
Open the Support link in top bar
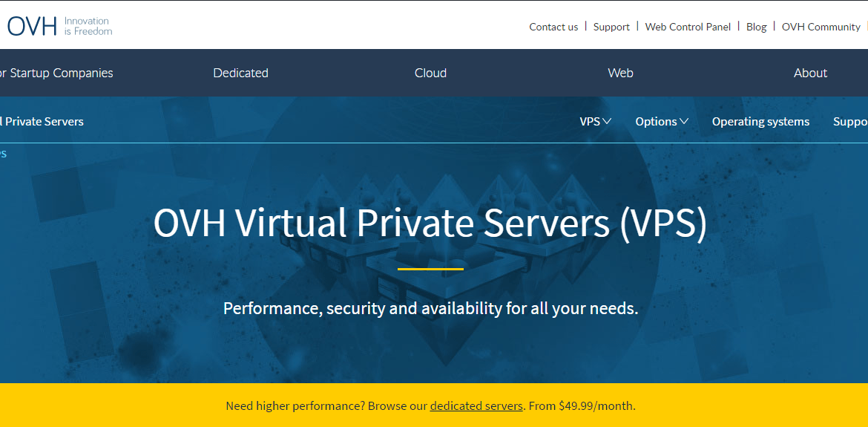pos(612,27)
